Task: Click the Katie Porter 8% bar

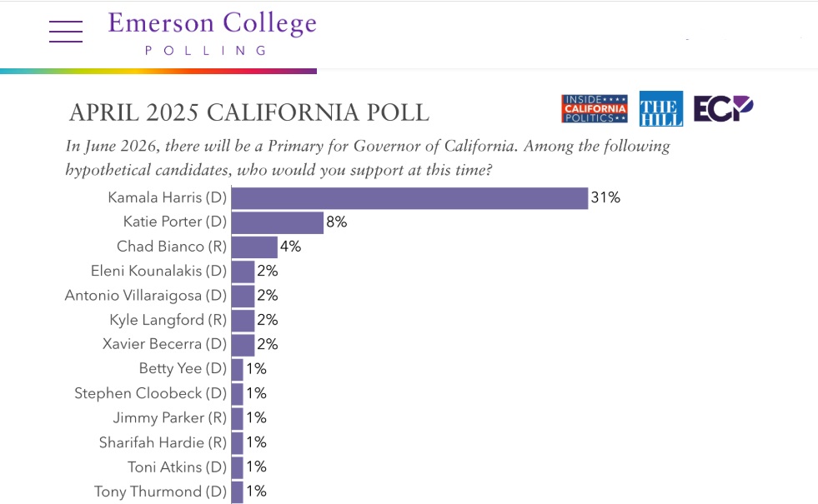Action: tap(278, 222)
